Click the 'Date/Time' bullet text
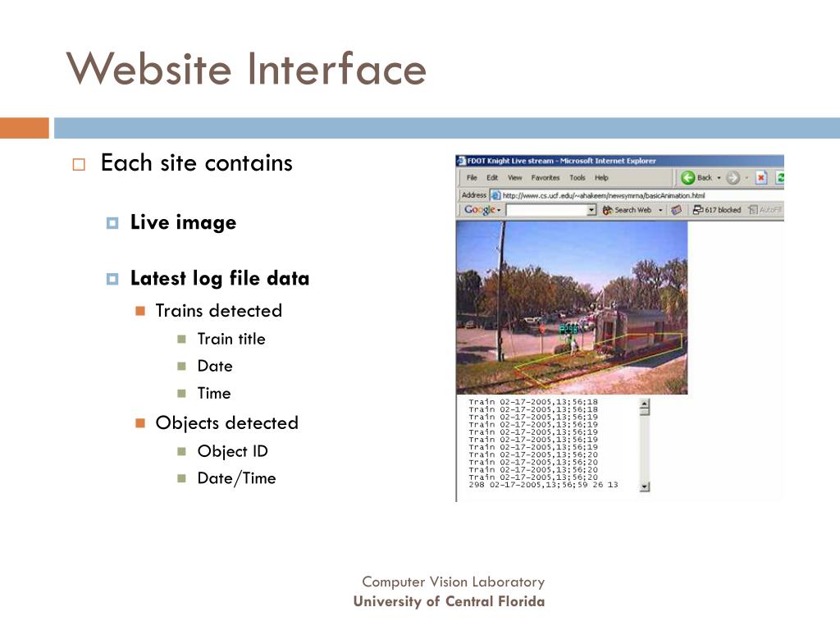 [237, 478]
